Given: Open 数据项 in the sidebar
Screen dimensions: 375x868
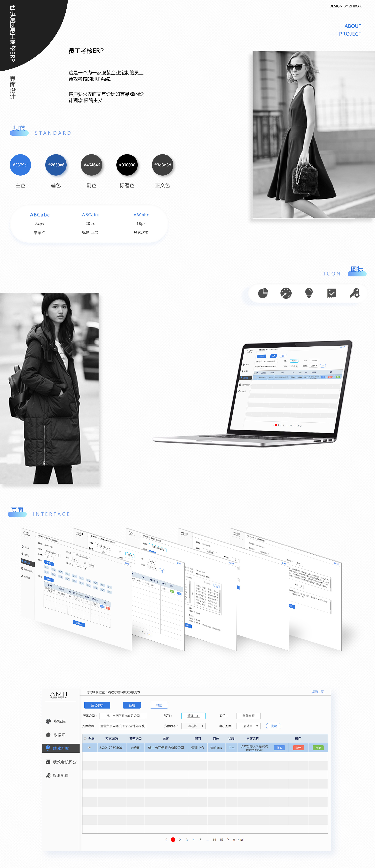Looking at the screenshot, I should [59, 734].
